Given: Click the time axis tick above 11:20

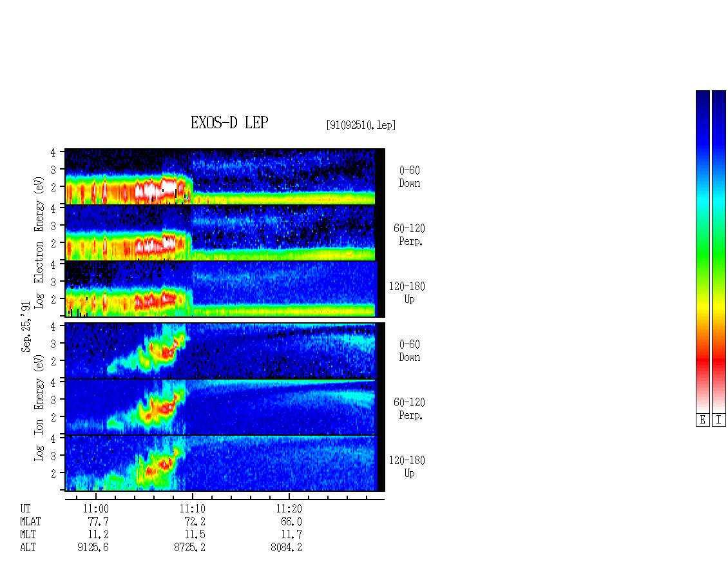Looking at the screenshot, I should tap(289, 495).
